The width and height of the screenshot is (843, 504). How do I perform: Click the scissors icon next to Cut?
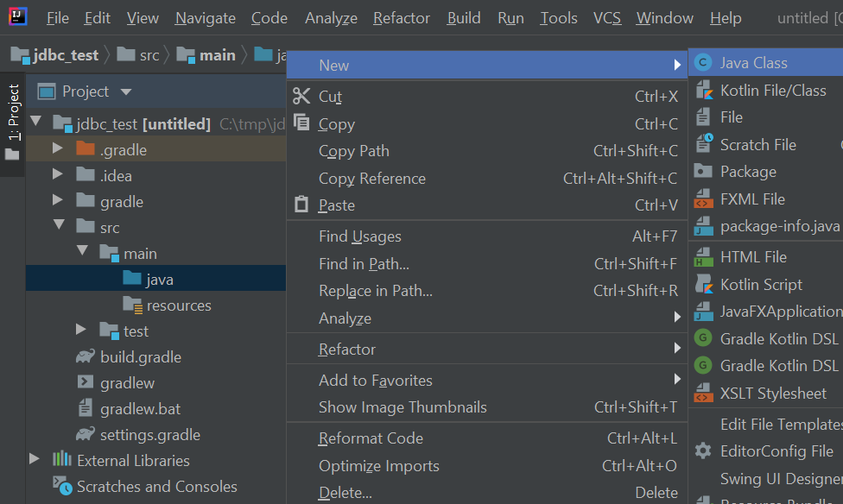[x=301, y=97]
